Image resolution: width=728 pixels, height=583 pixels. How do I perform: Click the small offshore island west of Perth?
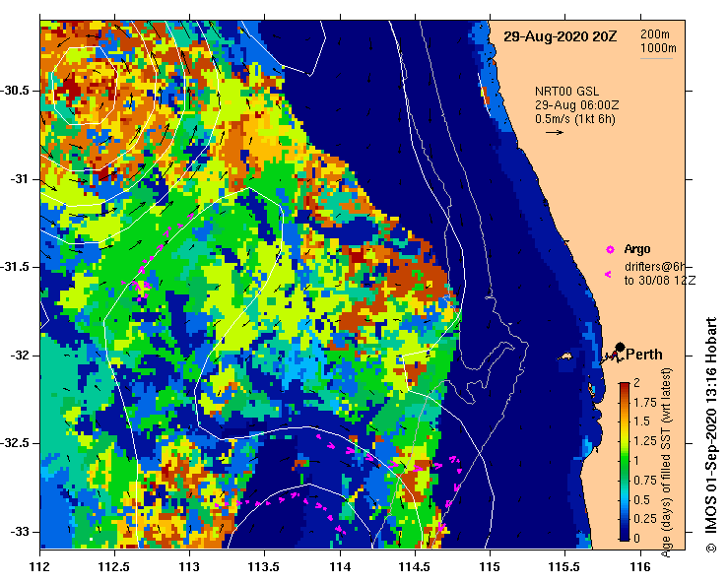pyautogui.click(x=564, y=356)
